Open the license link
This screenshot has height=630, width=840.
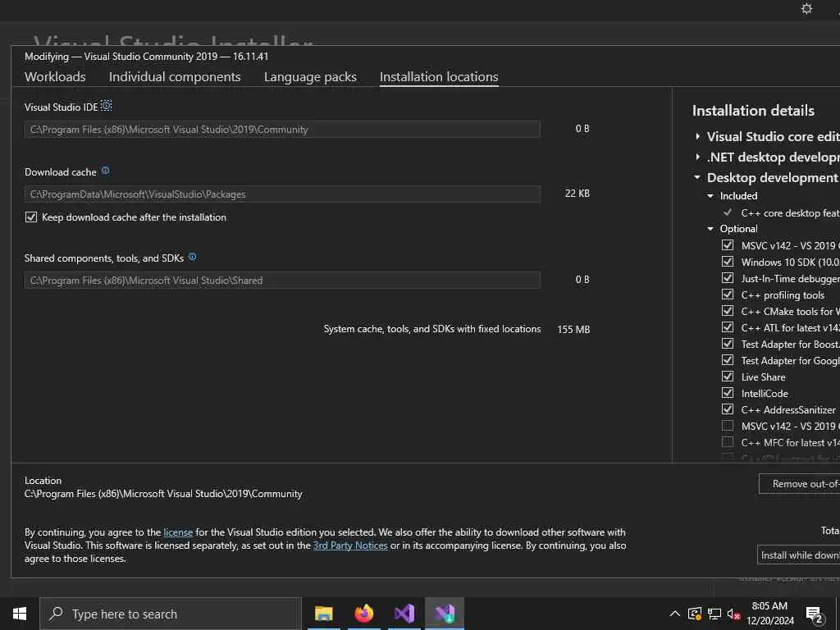[x=178, y=532]
